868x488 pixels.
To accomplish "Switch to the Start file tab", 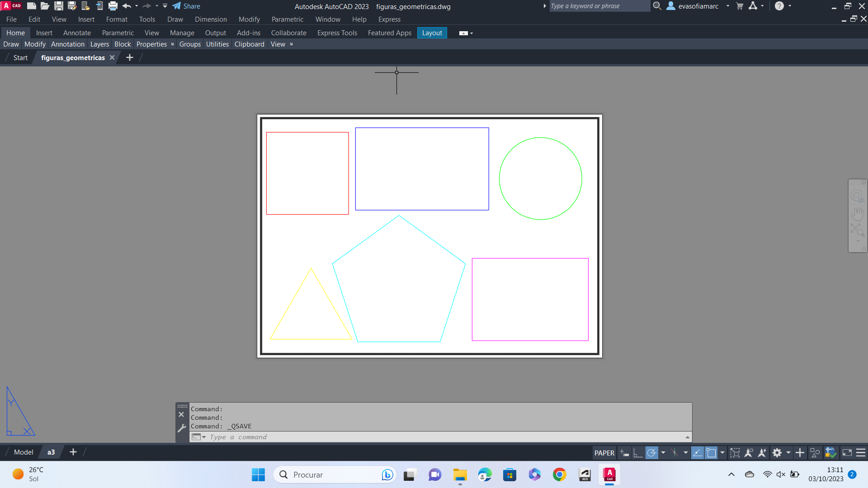I will click(20, 58).
